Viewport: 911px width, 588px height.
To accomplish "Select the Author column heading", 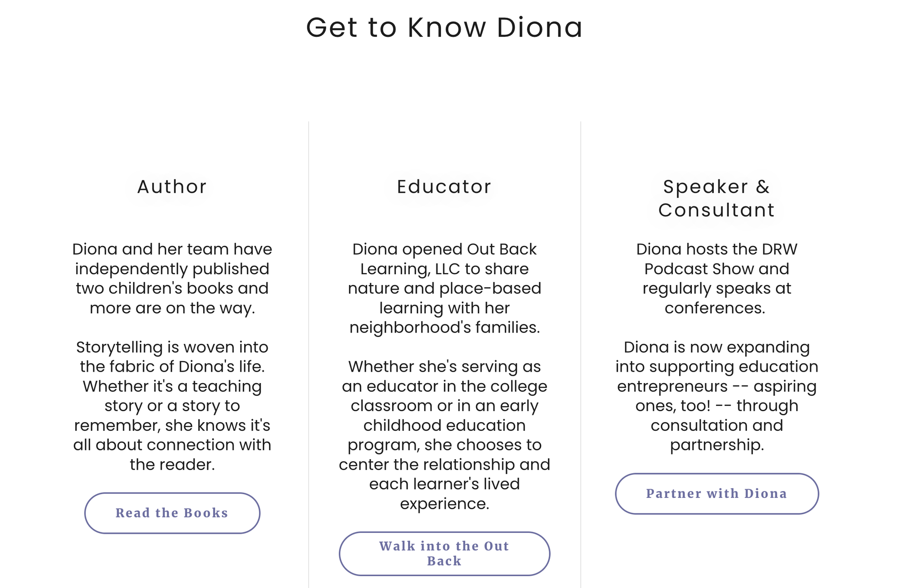I will 172,187.
